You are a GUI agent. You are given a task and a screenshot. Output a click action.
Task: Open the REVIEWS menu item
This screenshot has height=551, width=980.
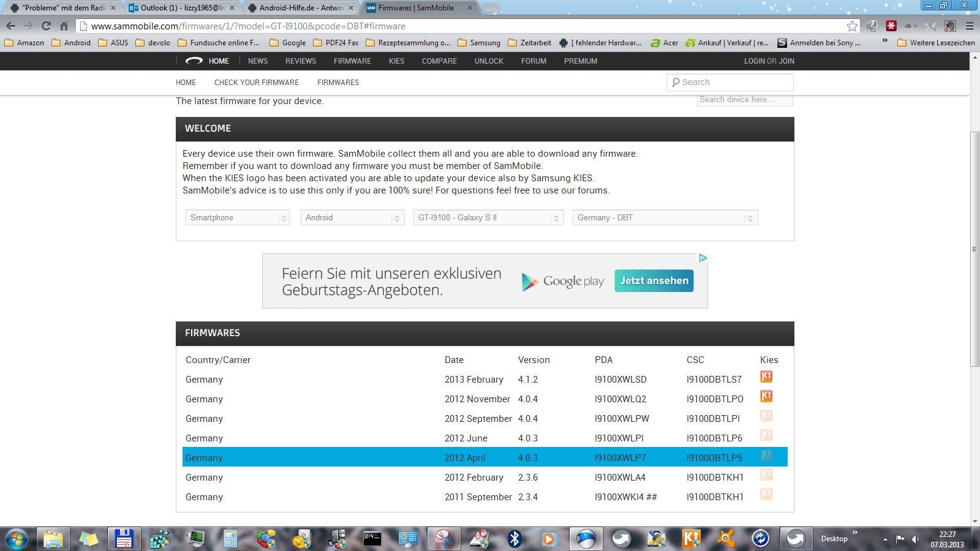(x=301, y=61)
